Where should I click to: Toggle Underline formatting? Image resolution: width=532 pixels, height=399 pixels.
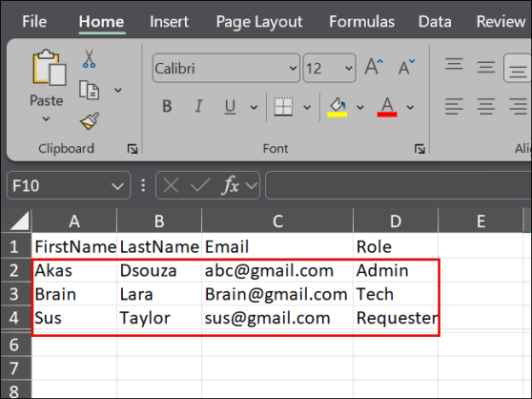(230, 107)
